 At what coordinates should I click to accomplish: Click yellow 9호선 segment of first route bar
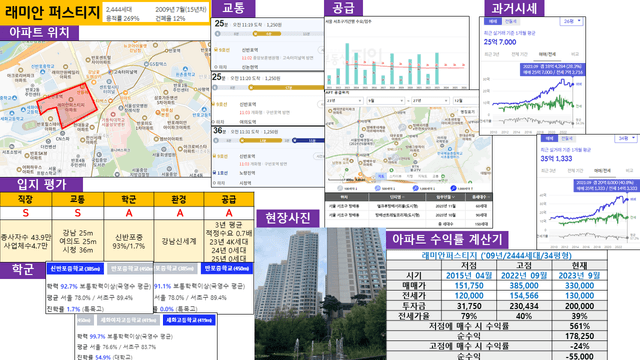pyautogui.click(x=268, y=34)
